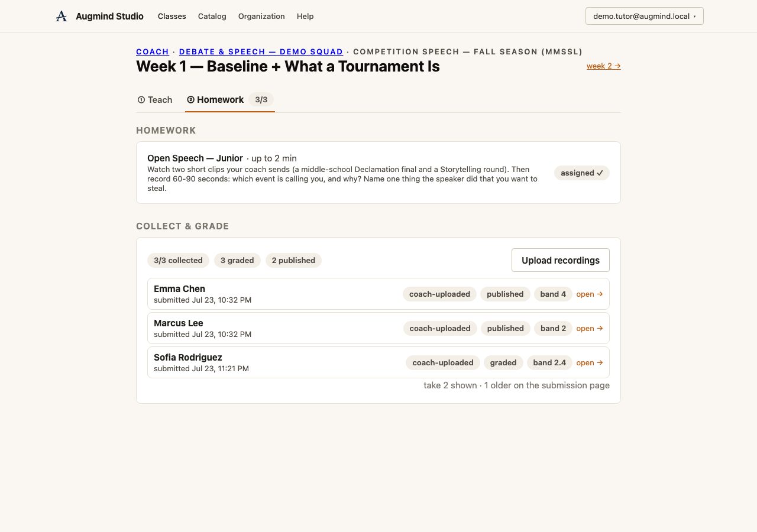
Task: Select Sofia Rodriguez's band 2.4 badge
Action: pyautogui.click(x=549, y=362)
